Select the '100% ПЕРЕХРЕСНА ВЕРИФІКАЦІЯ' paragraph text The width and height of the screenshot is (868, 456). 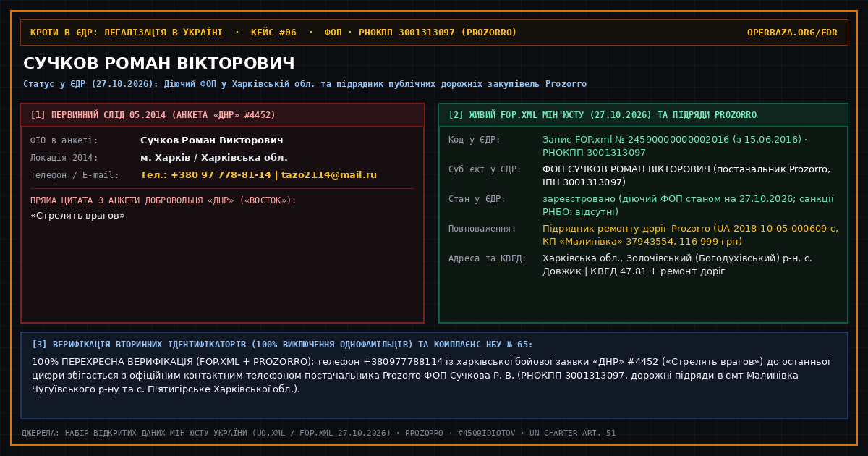431,376
